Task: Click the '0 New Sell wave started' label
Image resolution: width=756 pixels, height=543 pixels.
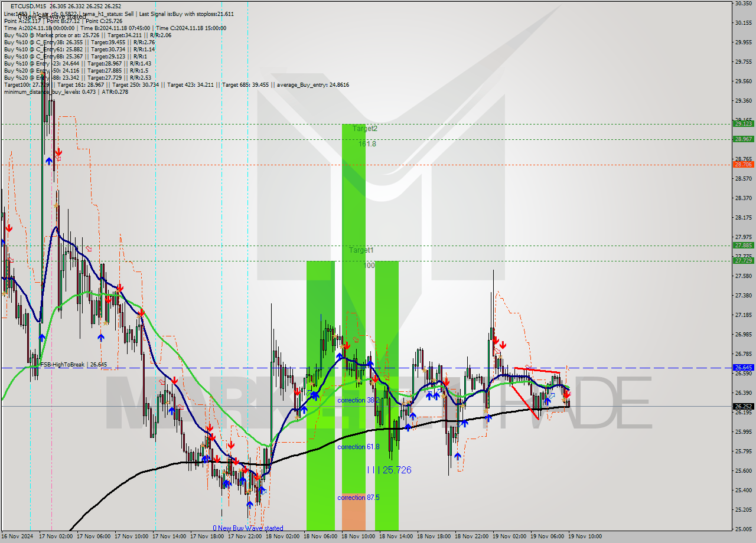Action: [53, 17]
